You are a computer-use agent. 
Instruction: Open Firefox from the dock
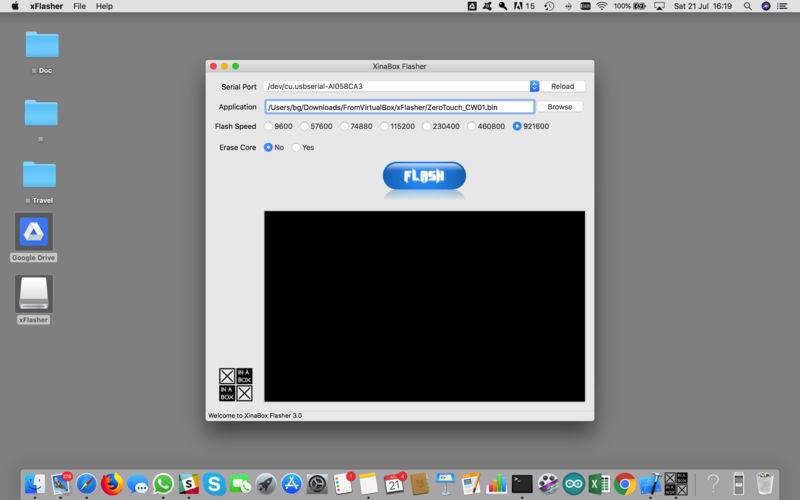tap(112, 484)
